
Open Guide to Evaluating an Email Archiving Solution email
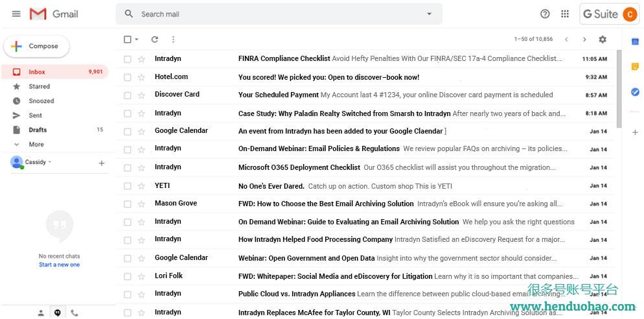(349, 222)
